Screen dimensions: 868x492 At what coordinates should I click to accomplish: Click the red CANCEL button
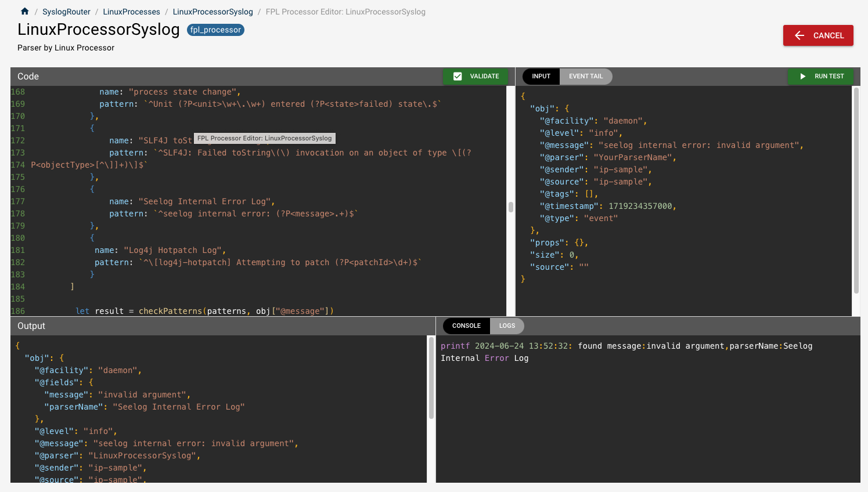point(818,35)
